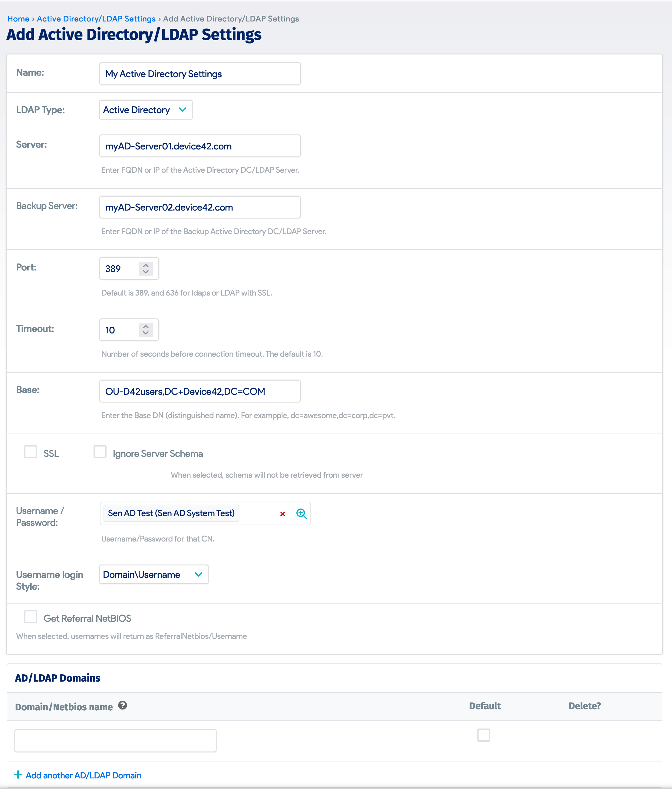
Task: Open Active Directory/LDAP Settings breadcrumb link
Action: [x=96, y=19]
